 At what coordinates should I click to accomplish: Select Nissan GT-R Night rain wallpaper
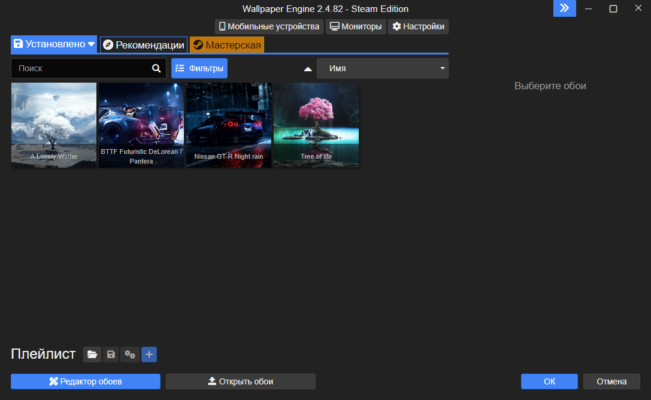(229, 125)
